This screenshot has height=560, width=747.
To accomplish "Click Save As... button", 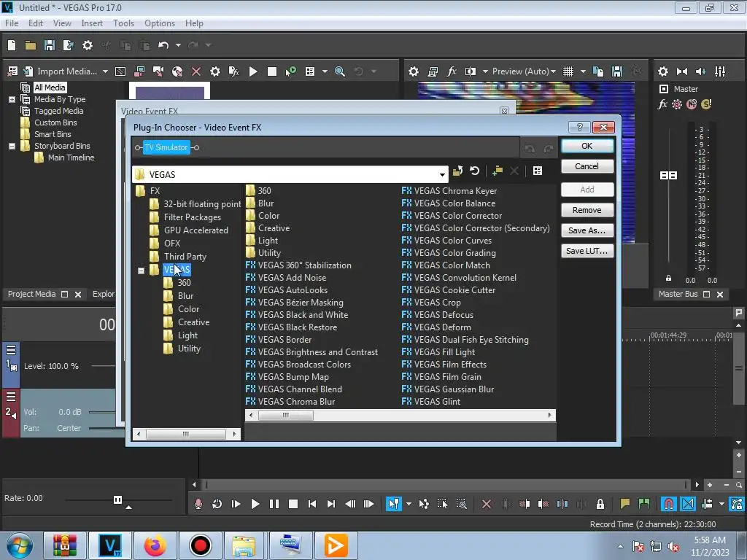I will 587,230.
